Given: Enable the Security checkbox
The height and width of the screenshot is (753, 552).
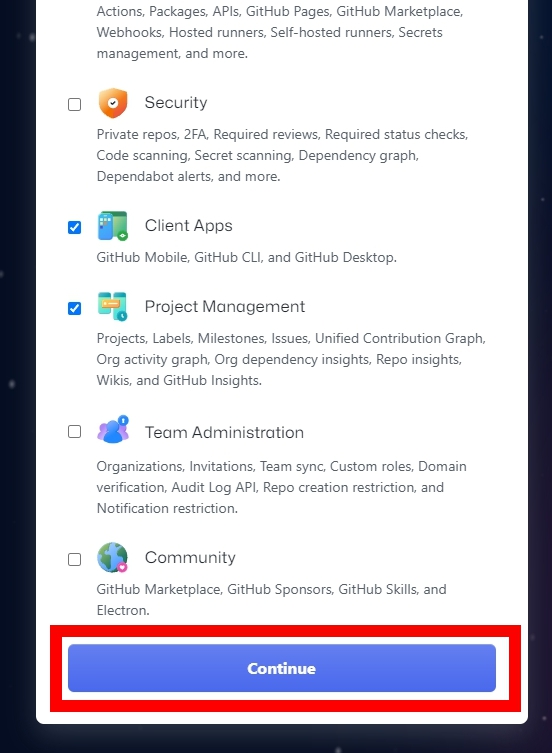Looking at the screenshot, I should 74,104.
